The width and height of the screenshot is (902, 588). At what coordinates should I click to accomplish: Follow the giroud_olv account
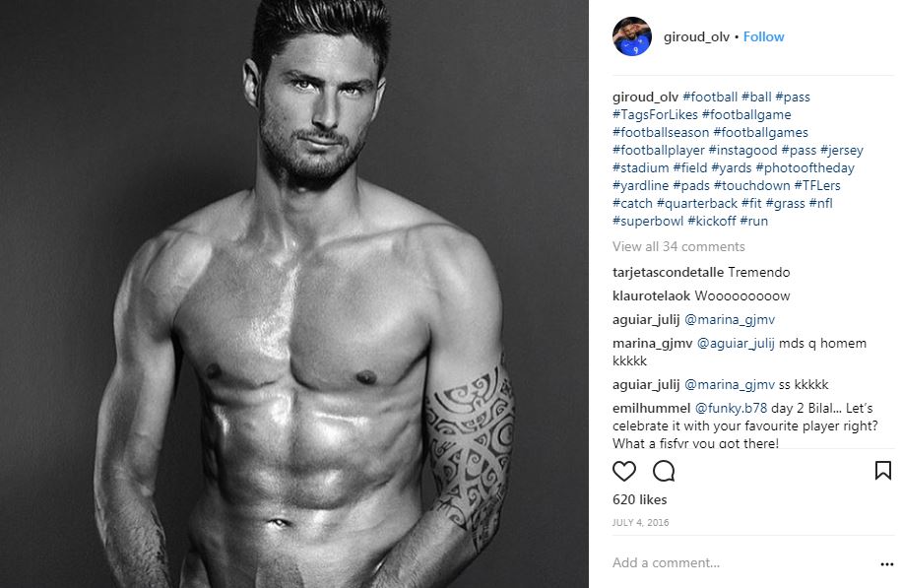(763, 36)
